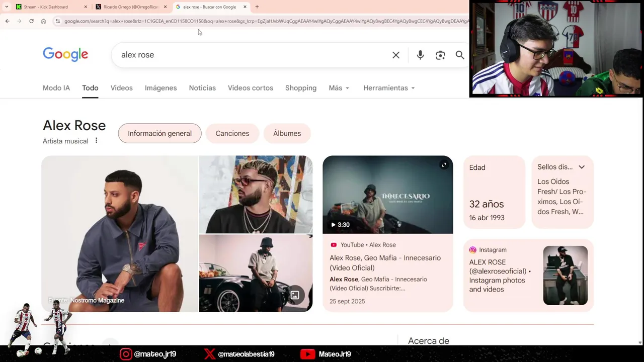
Task: Go back with the browser back arrow
Action: 7,21
